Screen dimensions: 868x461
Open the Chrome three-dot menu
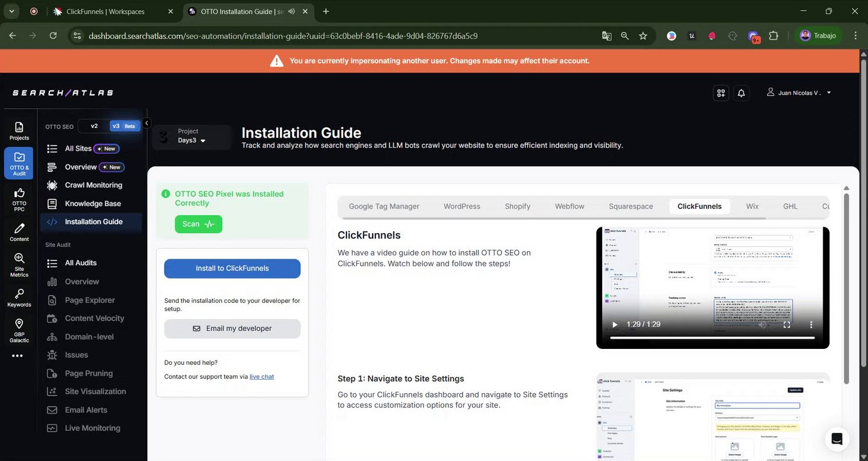[x=855, y=36]
